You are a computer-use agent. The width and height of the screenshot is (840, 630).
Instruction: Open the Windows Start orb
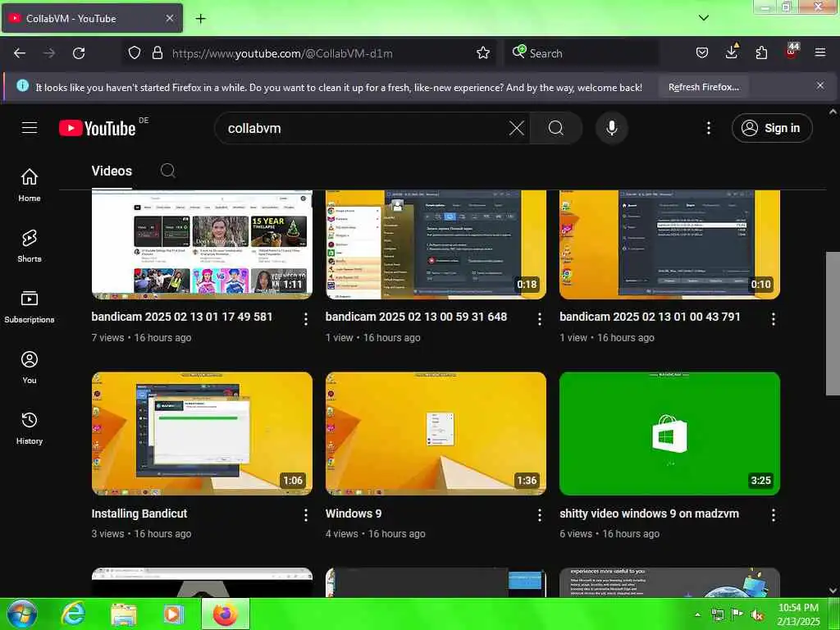tap(21, 614)
